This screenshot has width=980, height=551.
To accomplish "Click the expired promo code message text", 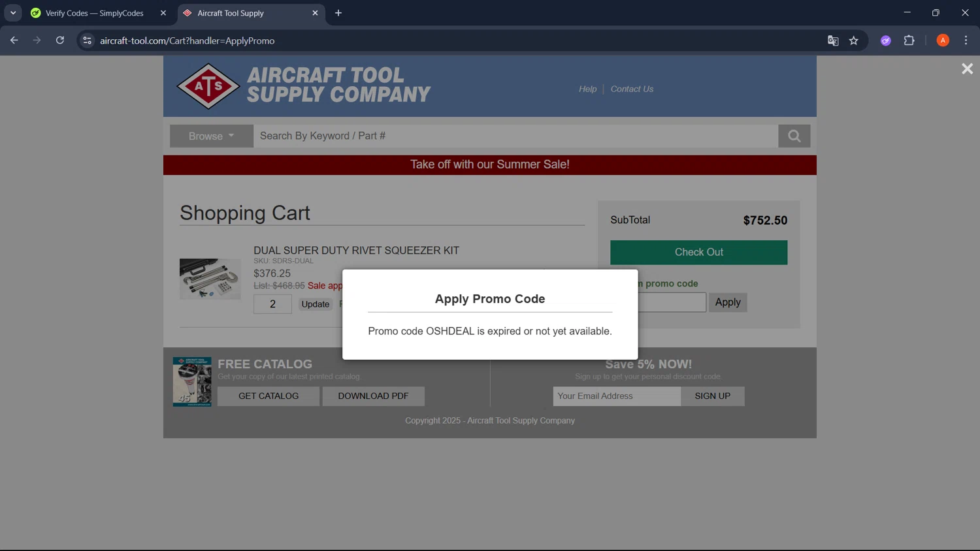I will coord(490,331).
